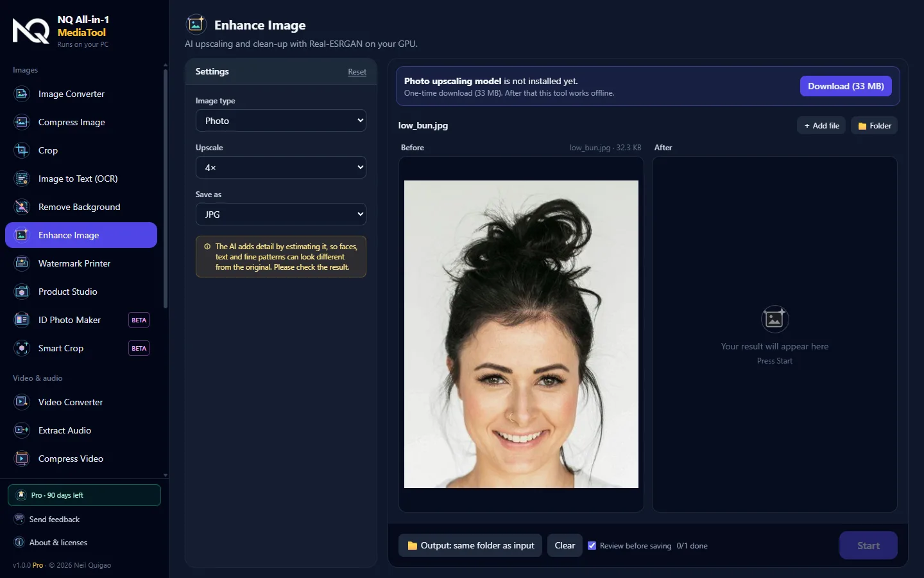The height and width of the screenshot is (578, 924).
Task: Click the low_bun.jpg file name heading
Action: point(423,126)
